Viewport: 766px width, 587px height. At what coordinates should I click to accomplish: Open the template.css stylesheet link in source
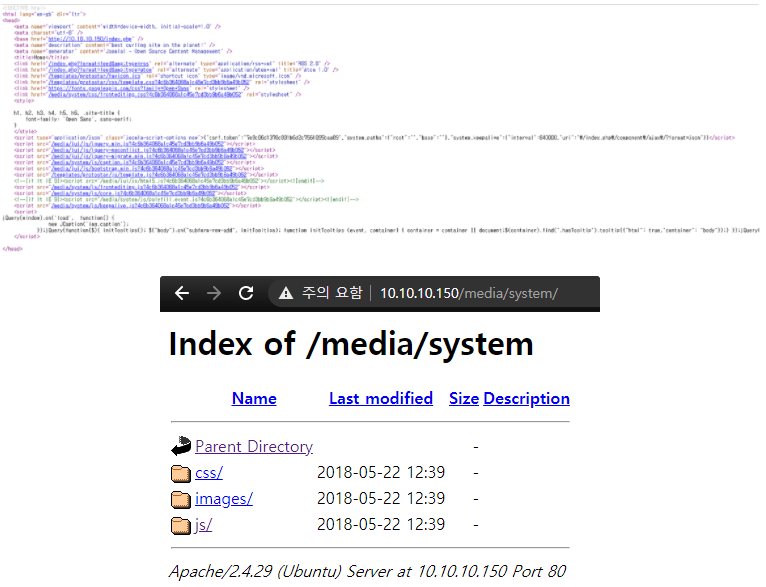pos(149,82)
